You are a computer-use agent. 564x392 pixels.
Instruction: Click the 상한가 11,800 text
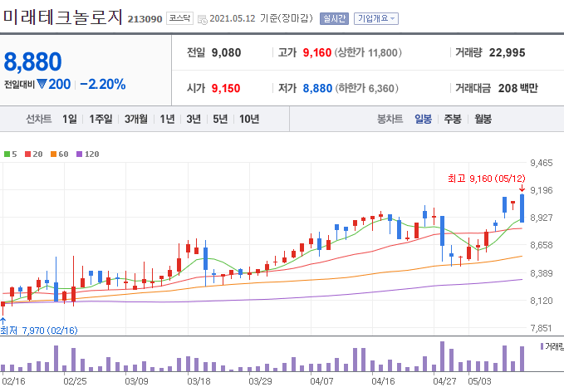tap(368, 53)
